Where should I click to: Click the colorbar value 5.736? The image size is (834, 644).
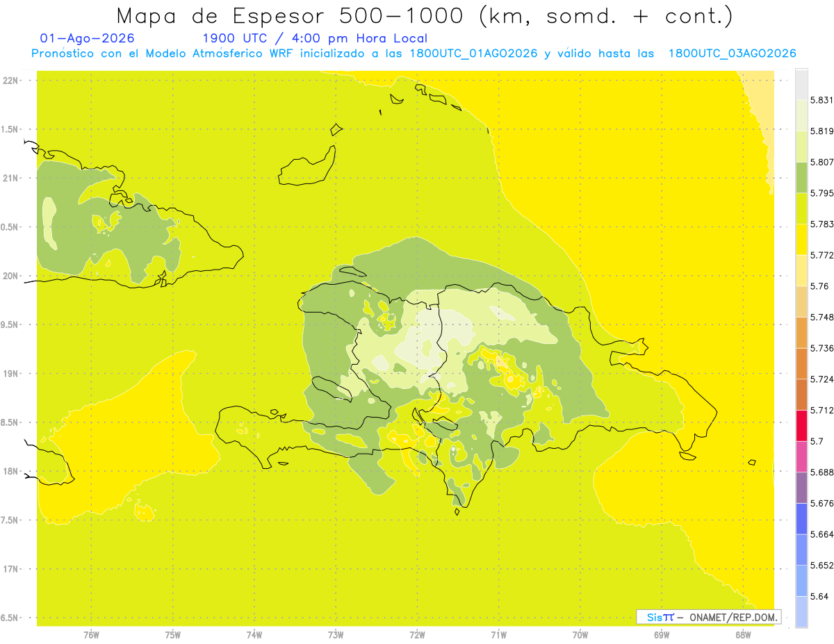(x=822, y=348)
